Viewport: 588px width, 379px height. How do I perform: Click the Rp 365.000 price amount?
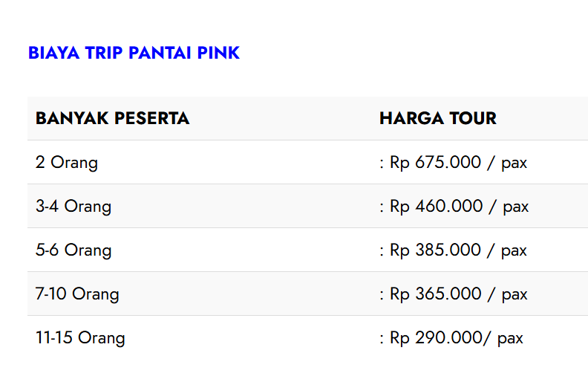pos(436,294)
